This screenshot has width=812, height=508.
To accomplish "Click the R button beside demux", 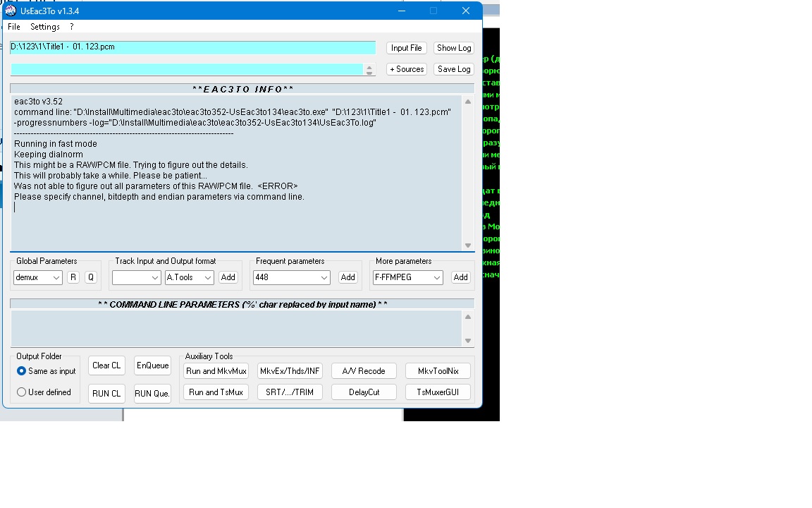I will [x=73, y=277].
